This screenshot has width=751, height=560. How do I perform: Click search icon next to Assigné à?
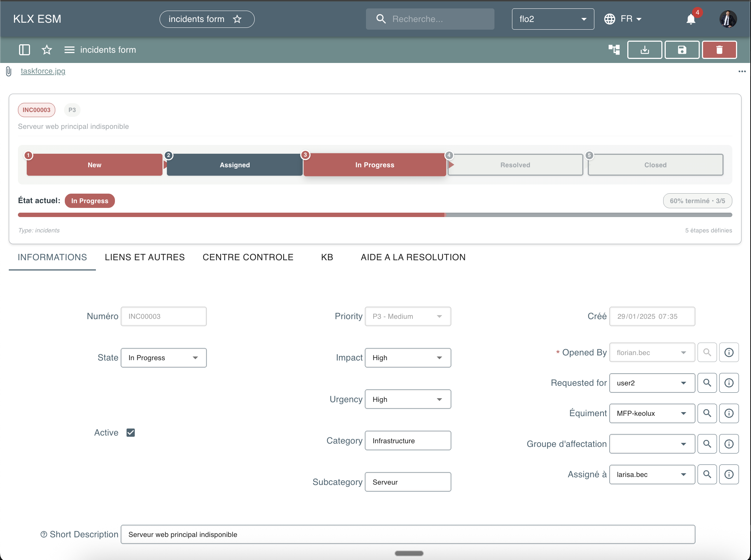(x=707, y=474)
